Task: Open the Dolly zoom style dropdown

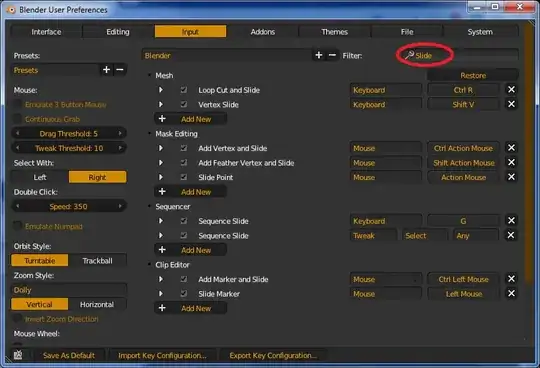Action: pos(69,290)
